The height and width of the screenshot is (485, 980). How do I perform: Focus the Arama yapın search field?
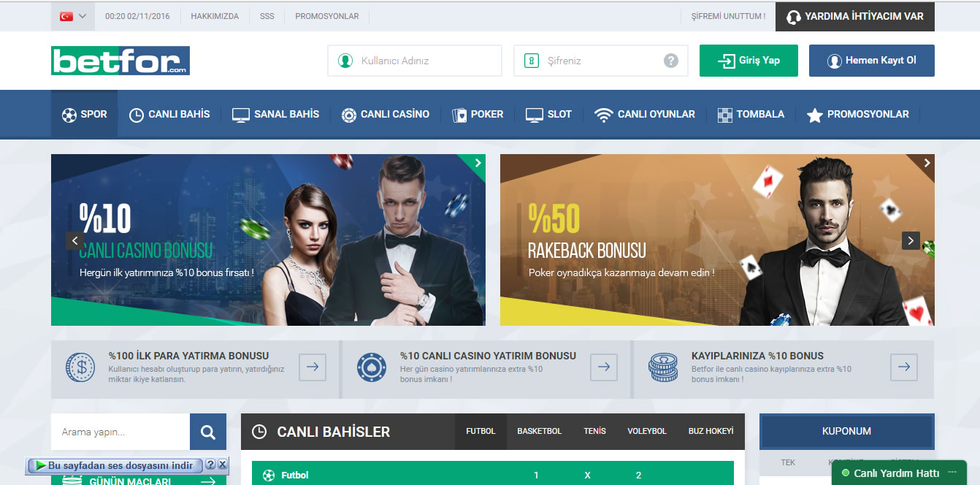[120, 432]
